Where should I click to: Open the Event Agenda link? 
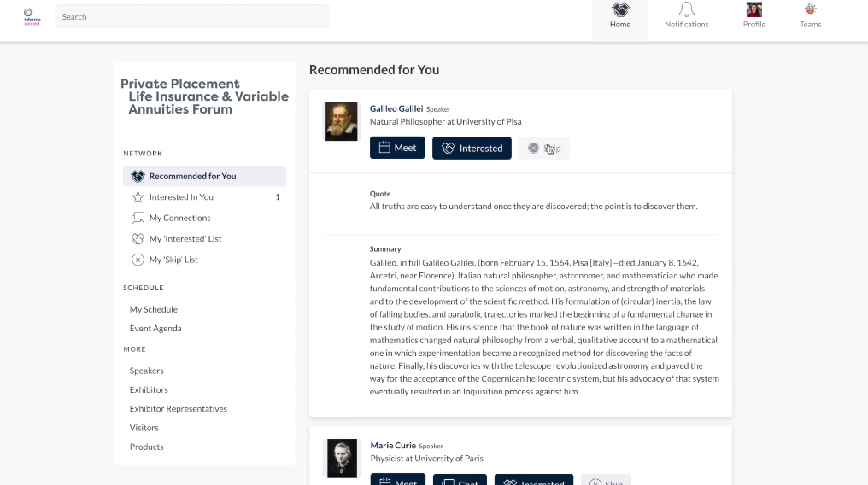155,329
